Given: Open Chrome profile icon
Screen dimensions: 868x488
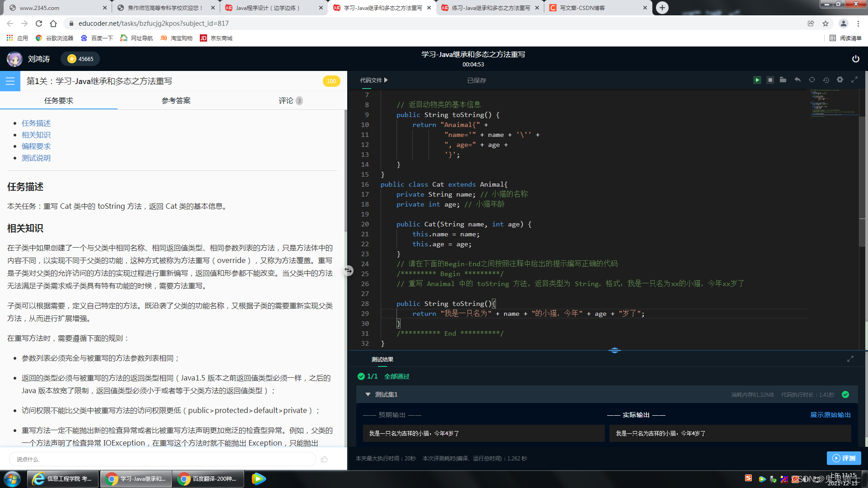Looking at the screenshot, I should [843, 23].
